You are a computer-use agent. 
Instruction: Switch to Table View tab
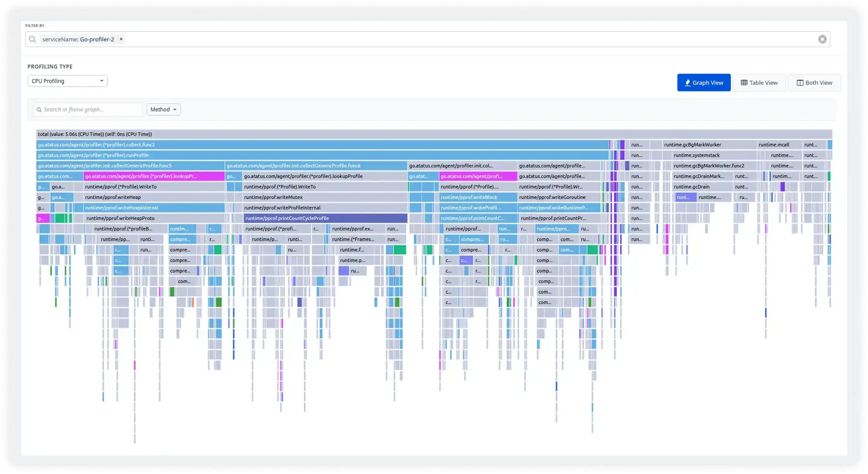[759, 83]
